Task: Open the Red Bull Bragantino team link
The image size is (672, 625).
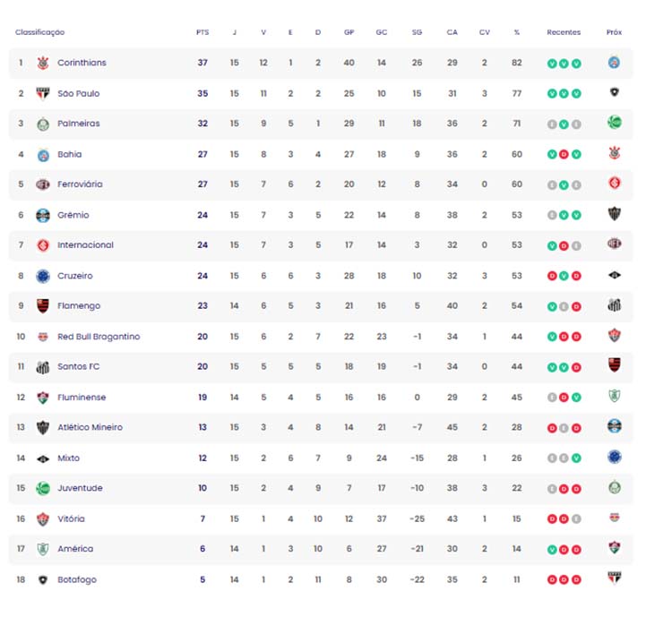Action: (99, 337)
